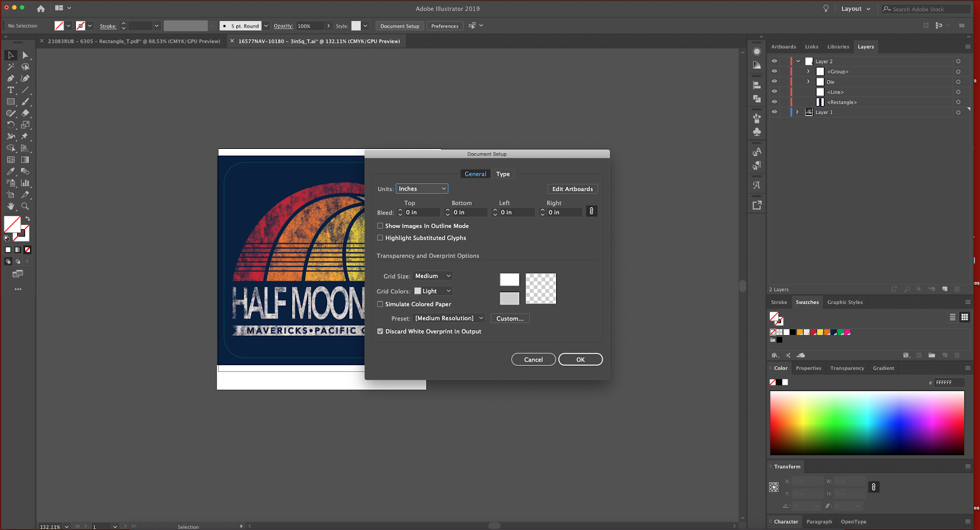This screenshot has width=980, height=530.
Task: Select the Scale tool
Action: click(25, 125)
